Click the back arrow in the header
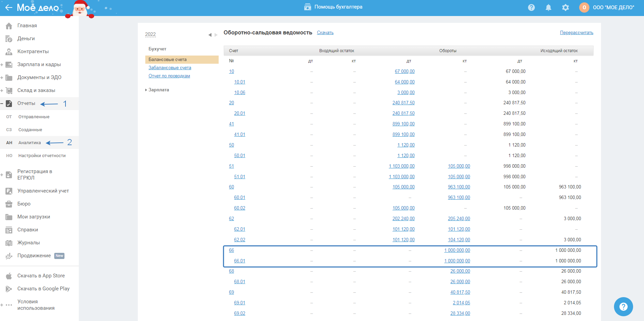 9,7
